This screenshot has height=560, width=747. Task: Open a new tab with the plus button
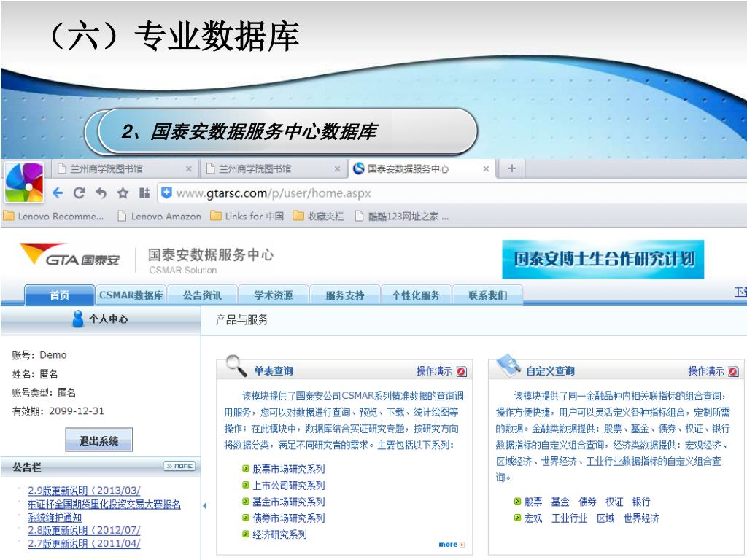[x=511, y=168]
